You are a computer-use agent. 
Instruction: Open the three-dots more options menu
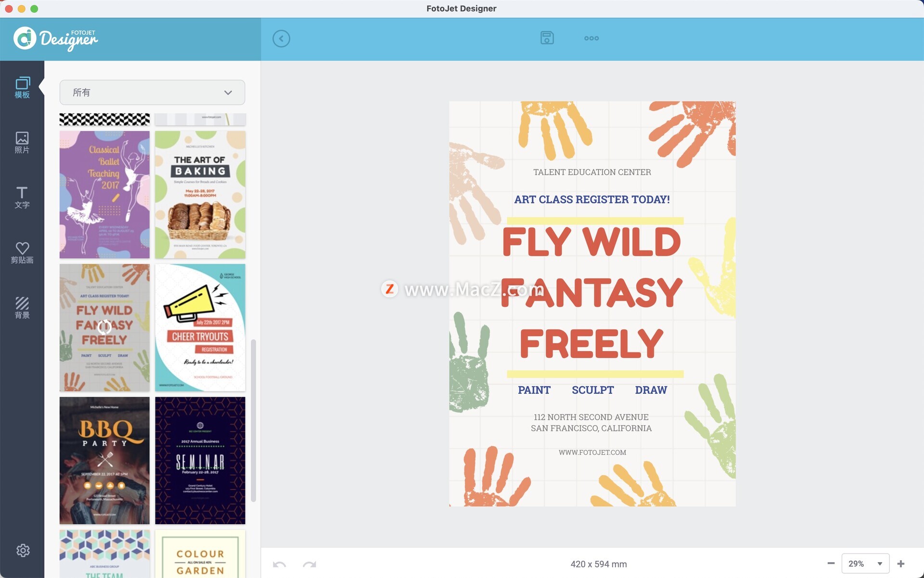pos(591,38)
